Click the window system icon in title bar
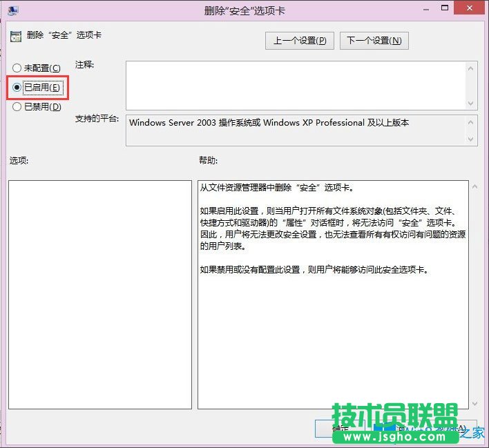The height and width of the screenshot is (448, 489). (13, 10)
